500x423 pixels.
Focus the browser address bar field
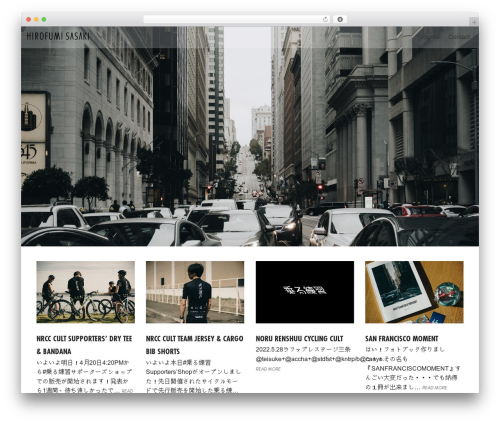[237, 20]
